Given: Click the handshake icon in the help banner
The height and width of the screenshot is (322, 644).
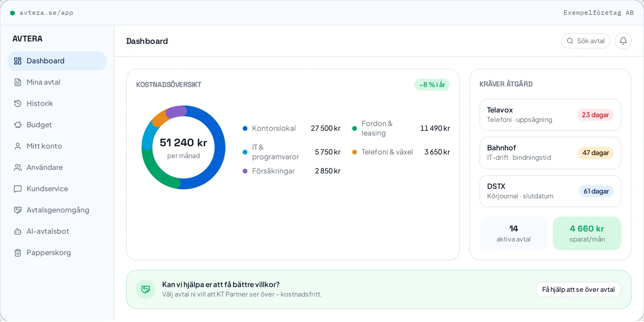Looking at the screenshot, I should pos(146,289).
